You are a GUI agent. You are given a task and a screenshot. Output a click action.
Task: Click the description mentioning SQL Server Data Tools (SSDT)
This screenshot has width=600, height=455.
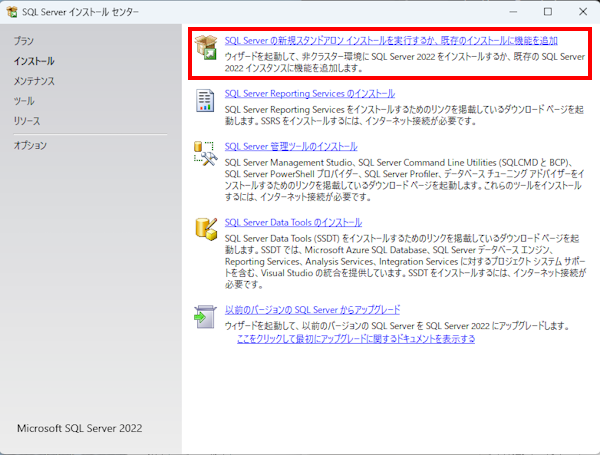point(405,261)
